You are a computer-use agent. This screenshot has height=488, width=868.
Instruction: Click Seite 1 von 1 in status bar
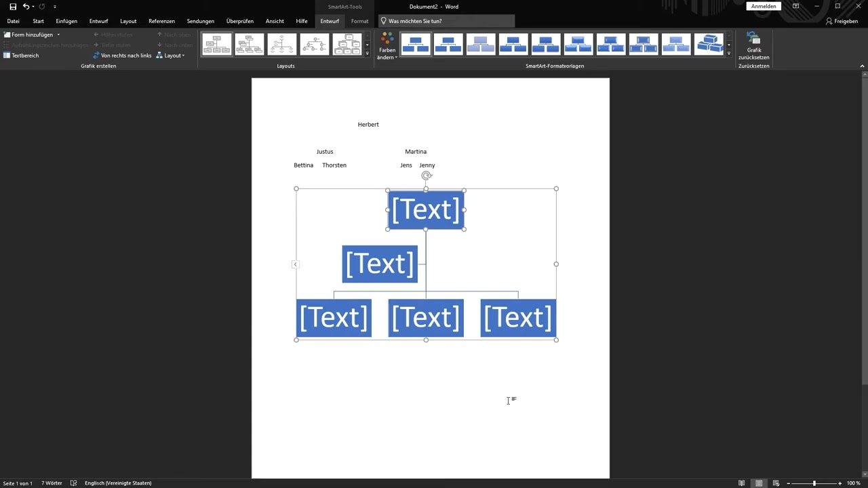[x=18, y=483]
